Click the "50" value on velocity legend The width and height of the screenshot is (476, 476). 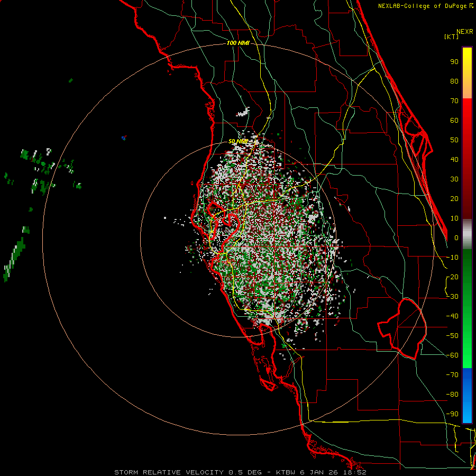pyautogui.click(x=454, y=140)
